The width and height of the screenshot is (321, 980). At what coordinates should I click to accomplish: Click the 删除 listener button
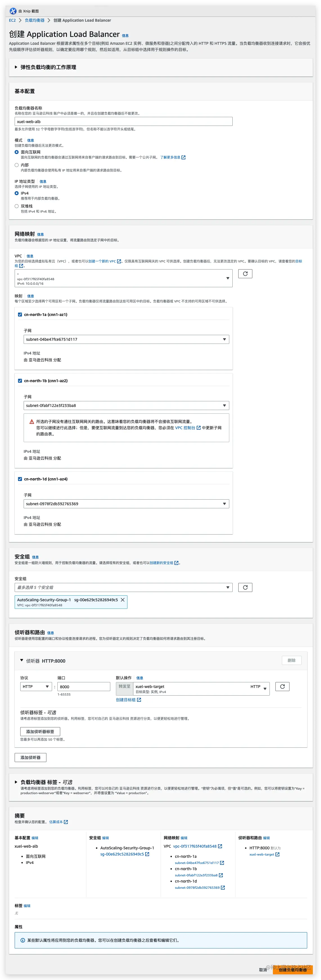tap(291, 660)
